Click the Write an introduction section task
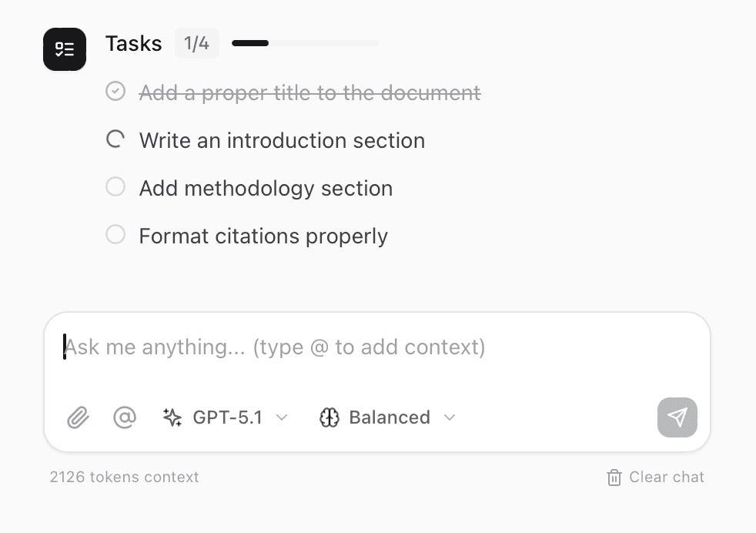 [x=282, y=140]
